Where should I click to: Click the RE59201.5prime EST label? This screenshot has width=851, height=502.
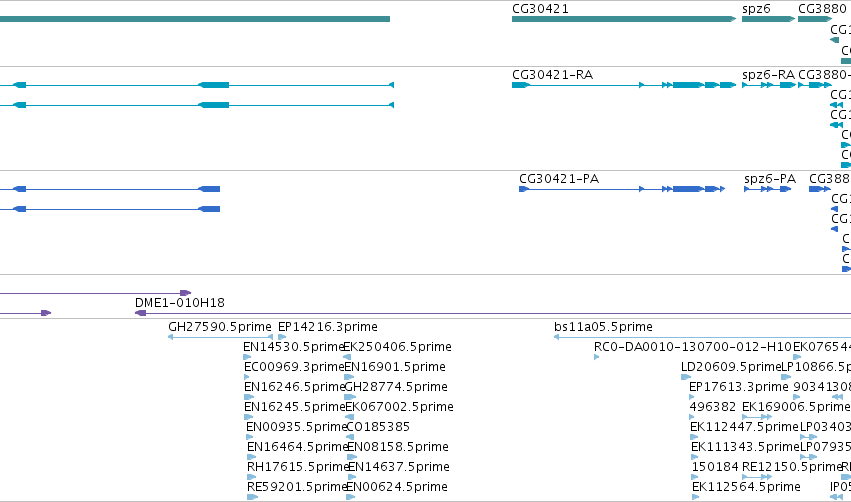[x=297, y=487]
